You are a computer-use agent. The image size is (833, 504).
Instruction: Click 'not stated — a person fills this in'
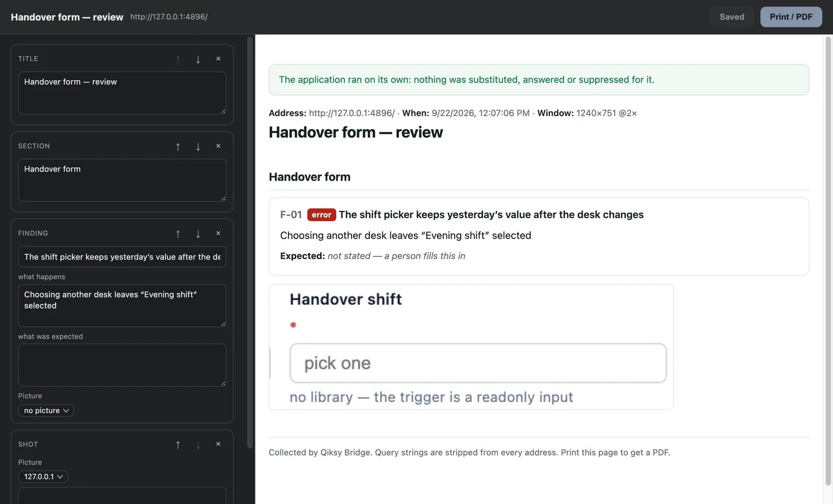396,256
